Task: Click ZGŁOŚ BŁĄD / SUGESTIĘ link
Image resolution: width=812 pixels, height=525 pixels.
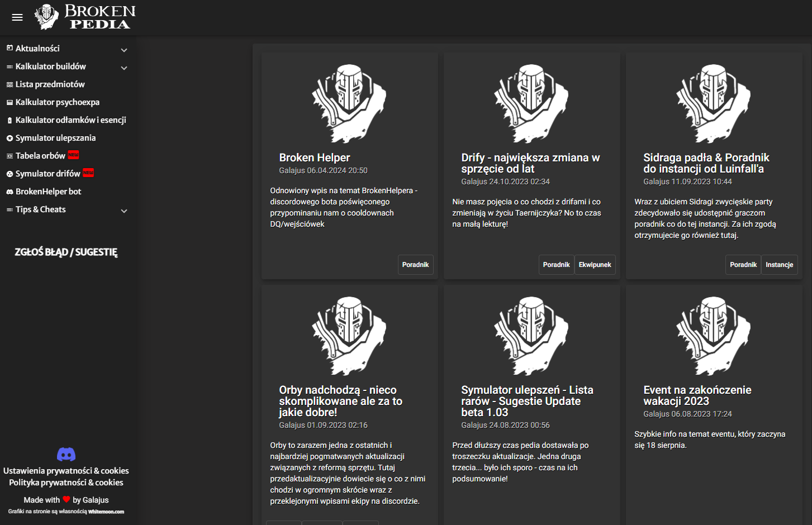Action: point(66,252)
